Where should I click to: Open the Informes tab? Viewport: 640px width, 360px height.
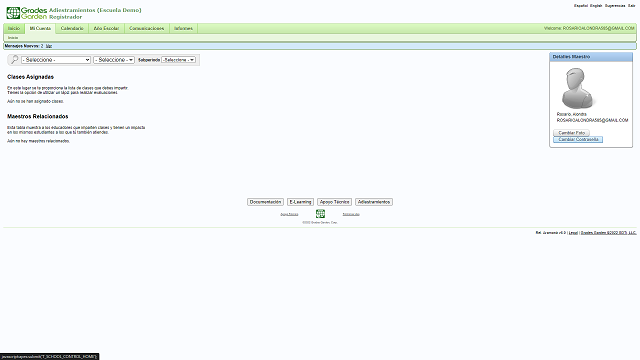coord(183,29)
